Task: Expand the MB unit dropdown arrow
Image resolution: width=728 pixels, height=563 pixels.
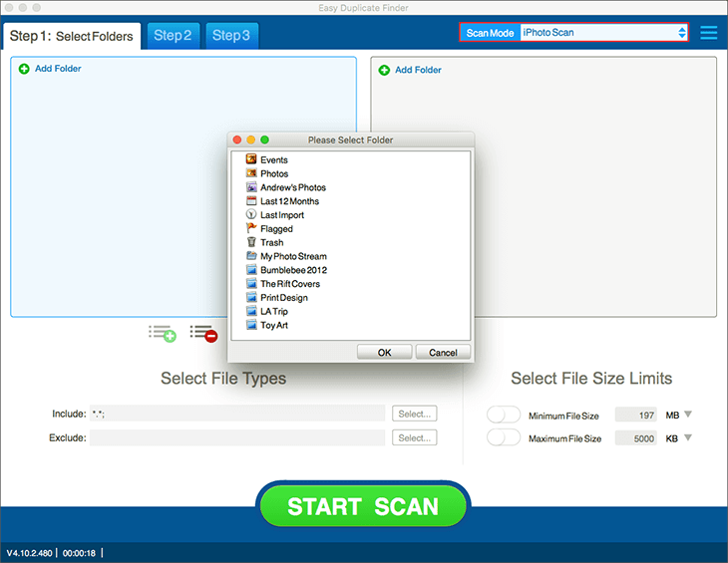Action: point(687,415)
